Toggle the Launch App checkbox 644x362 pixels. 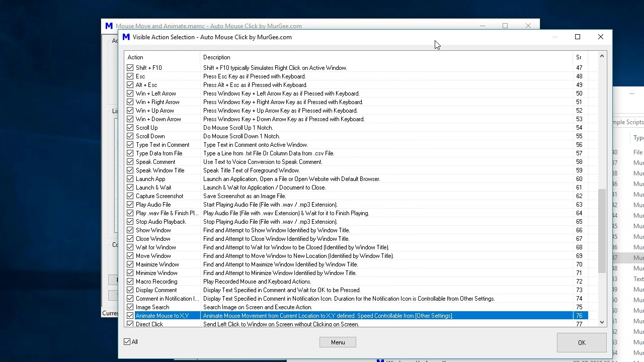130,179
